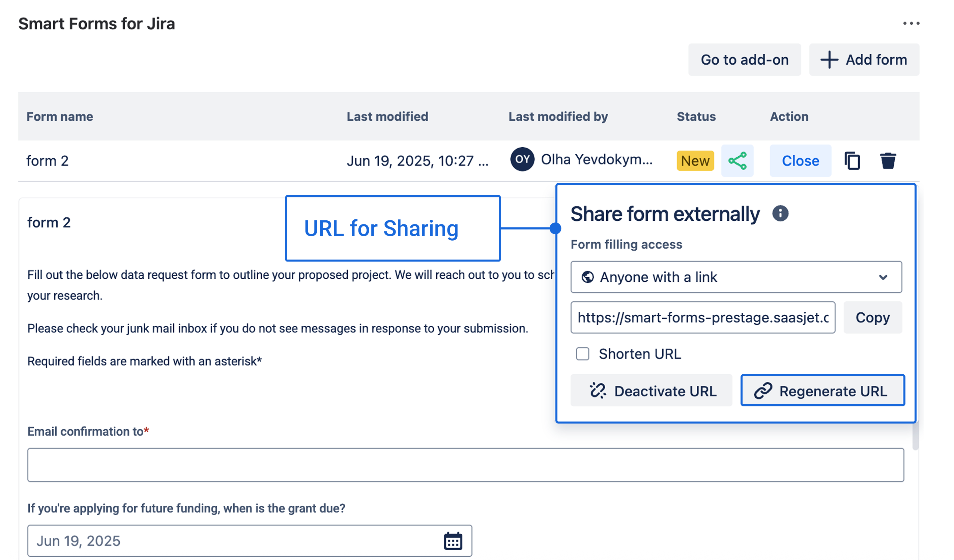Click the Close button for form 2
Viewport: 954px width, 560px height.
[x=800, y=161]
